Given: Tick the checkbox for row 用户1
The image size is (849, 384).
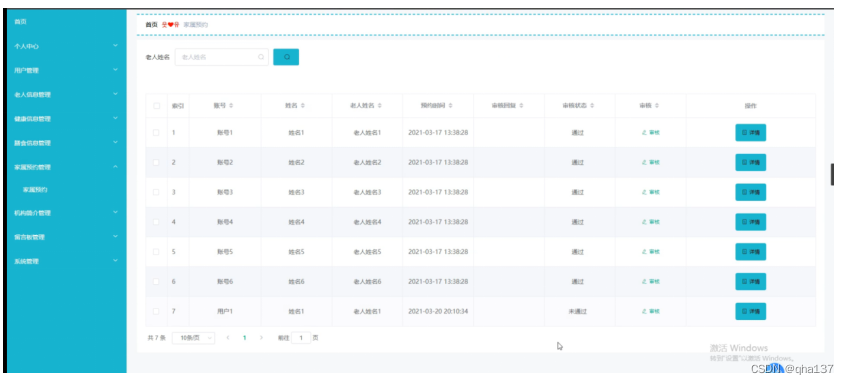Looking at the screenshot, I should click(156, 311).
